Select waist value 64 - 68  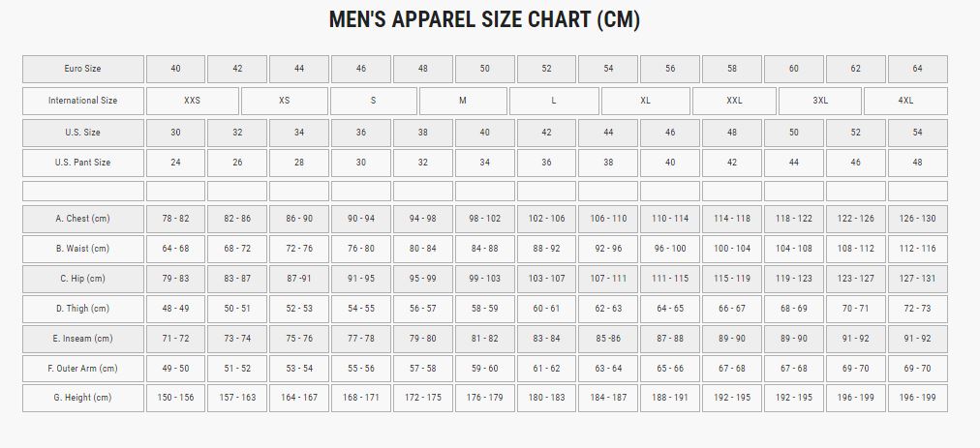tap(175, 249)
